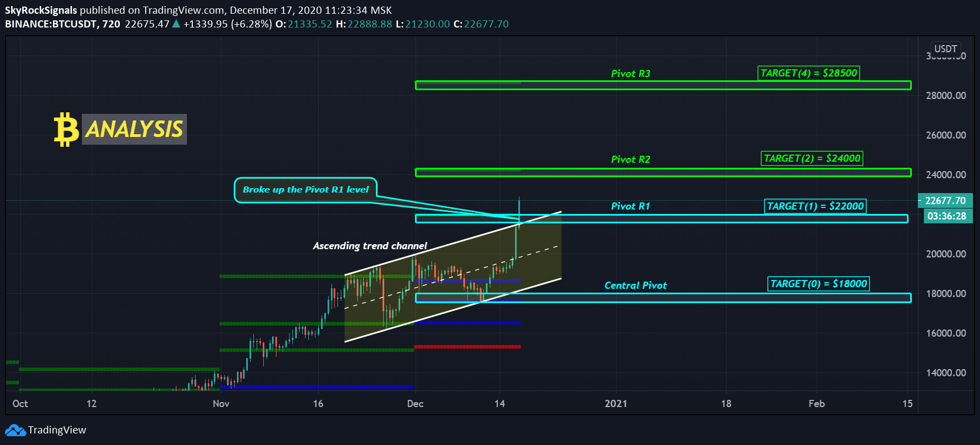Click the 18000.00 price axis label
The width and height of the screenshot is (980, 445).
pos(946,294)
